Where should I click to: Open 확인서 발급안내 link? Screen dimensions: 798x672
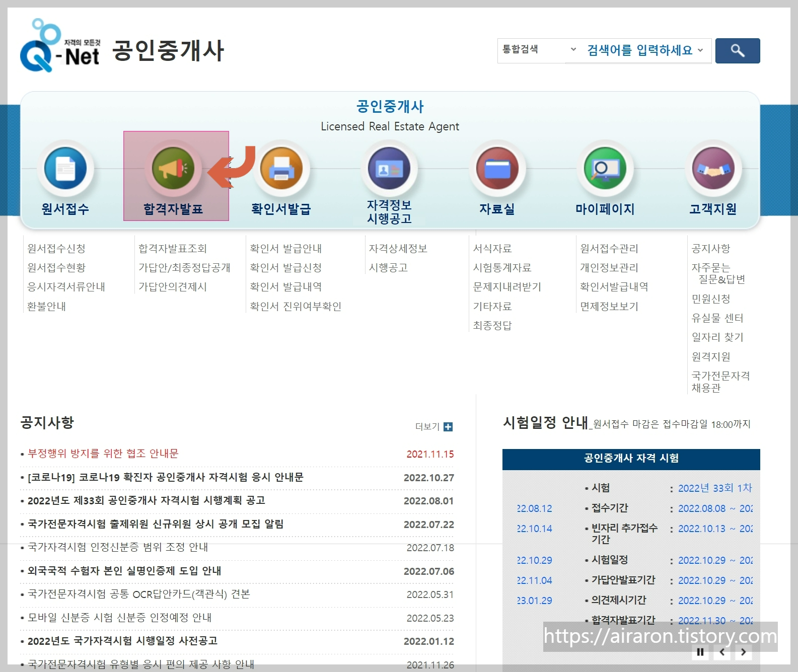[x=285, y=248]
